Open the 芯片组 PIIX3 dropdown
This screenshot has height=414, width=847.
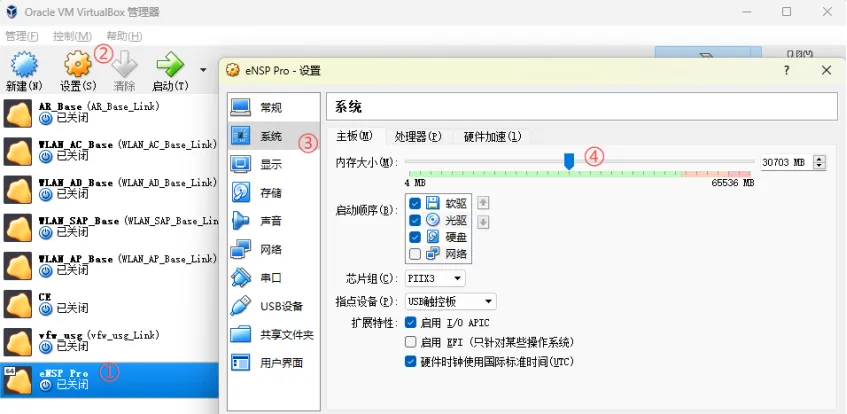pyautogui.click(x=435, y=279)
